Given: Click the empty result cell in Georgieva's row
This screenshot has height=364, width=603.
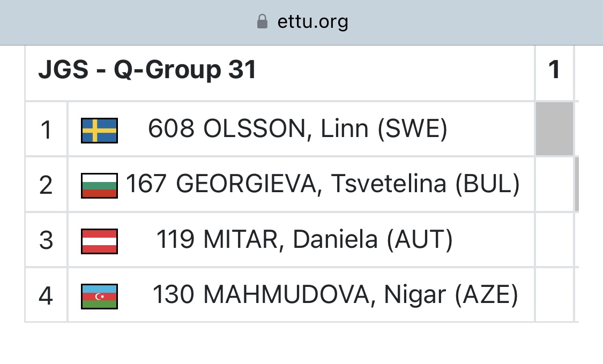Looking at the screenshot, I should (x=555, y=185).
